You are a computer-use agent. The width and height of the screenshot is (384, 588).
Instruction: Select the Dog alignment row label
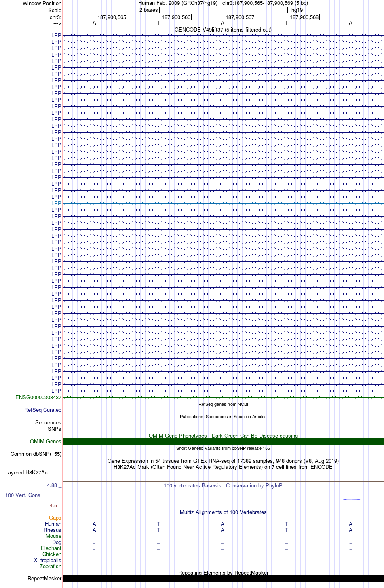pos(57,542)
